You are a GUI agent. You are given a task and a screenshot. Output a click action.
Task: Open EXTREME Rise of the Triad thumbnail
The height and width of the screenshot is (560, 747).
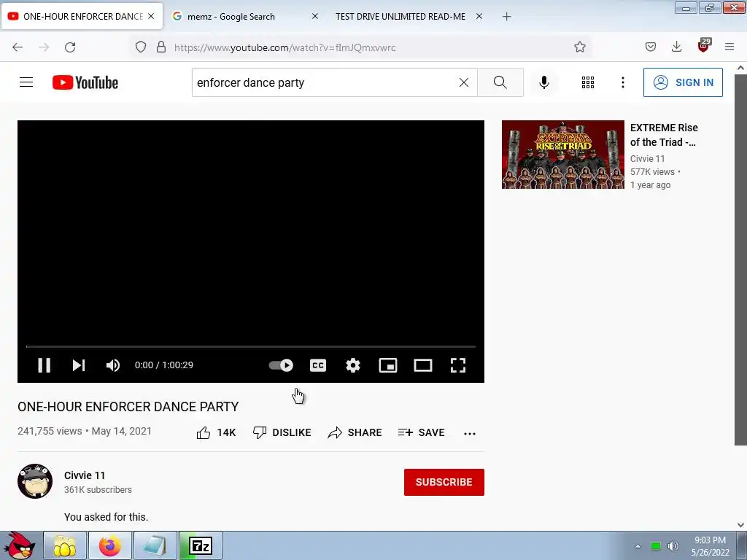(562, 155)
